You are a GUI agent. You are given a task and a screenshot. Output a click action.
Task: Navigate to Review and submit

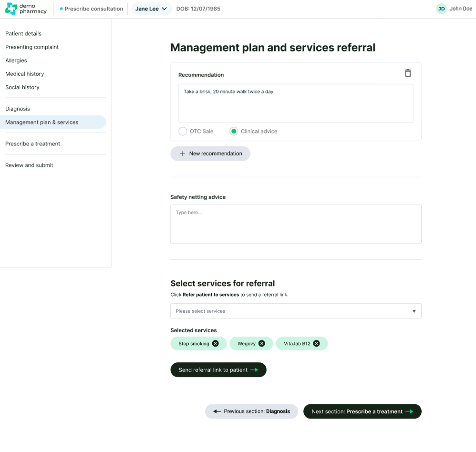coord(29,165)
